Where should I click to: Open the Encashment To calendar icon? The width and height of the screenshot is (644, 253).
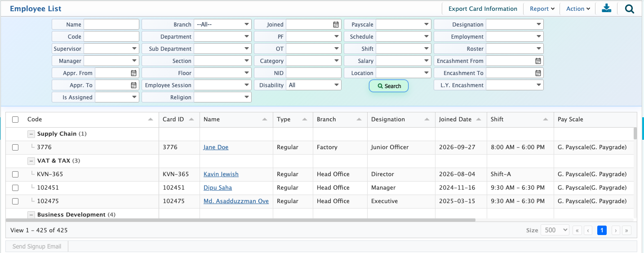coord(538,73)
